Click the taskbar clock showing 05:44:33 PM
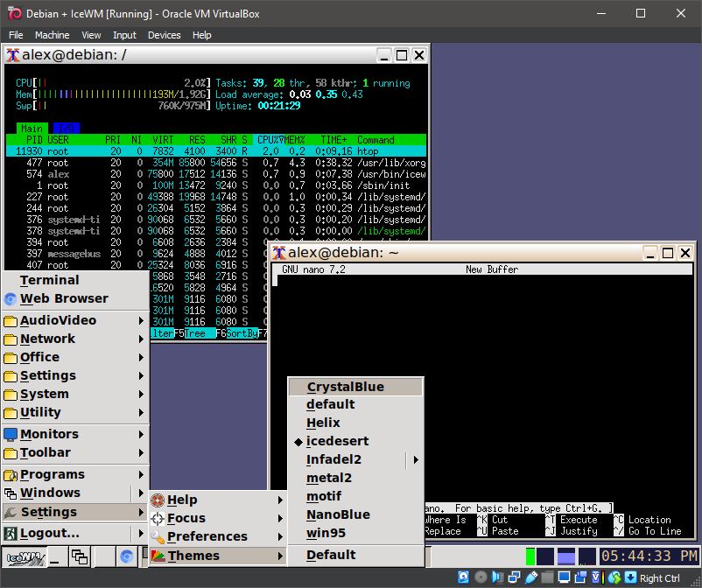The image size is (702, 588). click(x=649, y=556)
